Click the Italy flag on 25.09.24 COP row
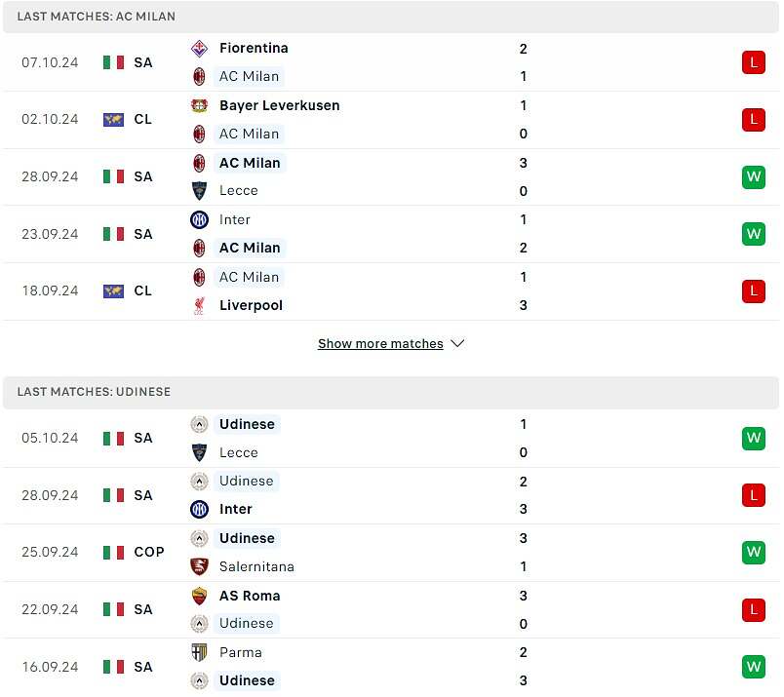 pos(113,553)
